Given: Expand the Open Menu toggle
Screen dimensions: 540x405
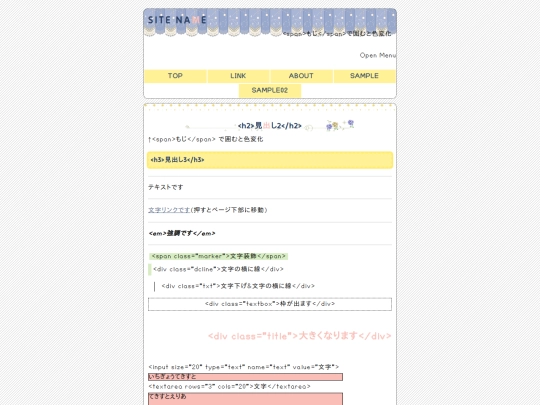Looking at the screenshot, I should pos(378,55).
